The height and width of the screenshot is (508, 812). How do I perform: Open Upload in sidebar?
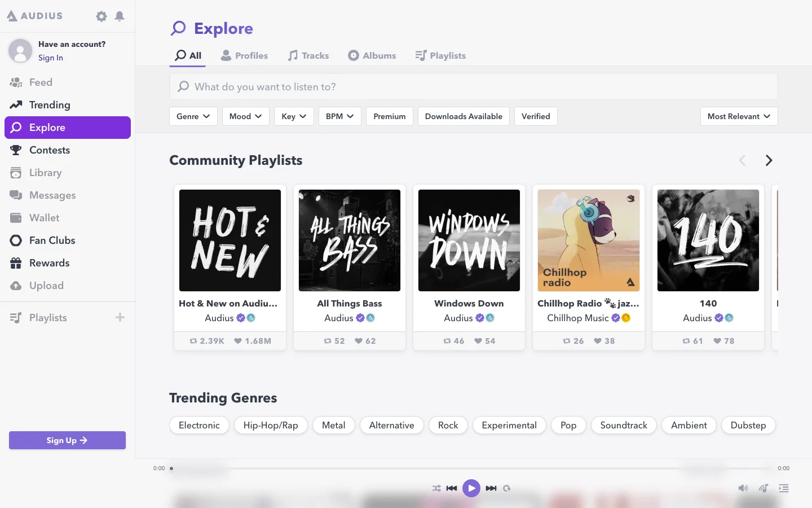pyautogui.click(x=68, y=286)
